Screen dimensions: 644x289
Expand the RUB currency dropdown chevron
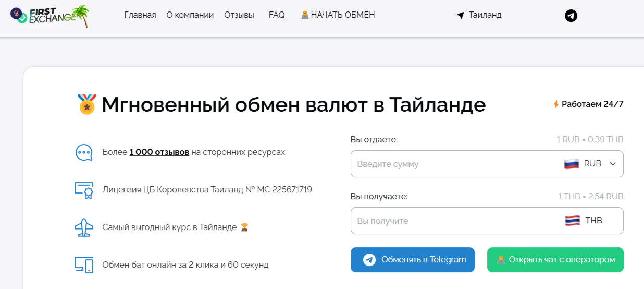pyautogui.click(x=613, y=164)
